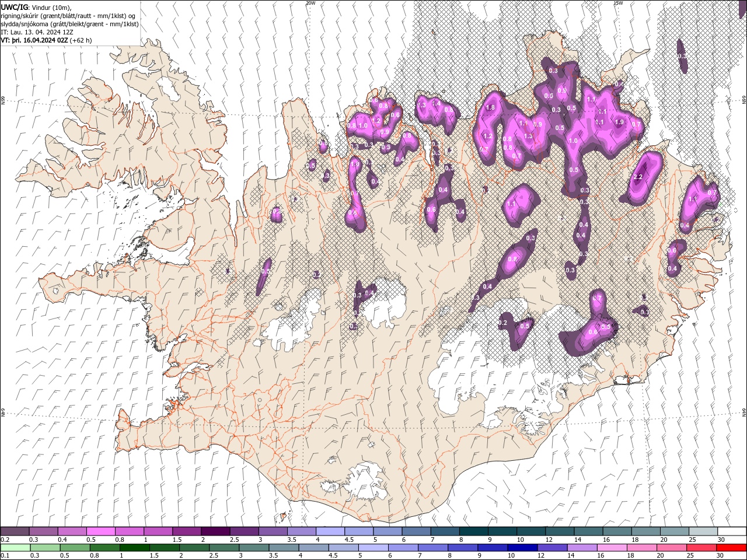
Task: Click the '0.2' label in the snow legend
Action: [x=5, y=540]
